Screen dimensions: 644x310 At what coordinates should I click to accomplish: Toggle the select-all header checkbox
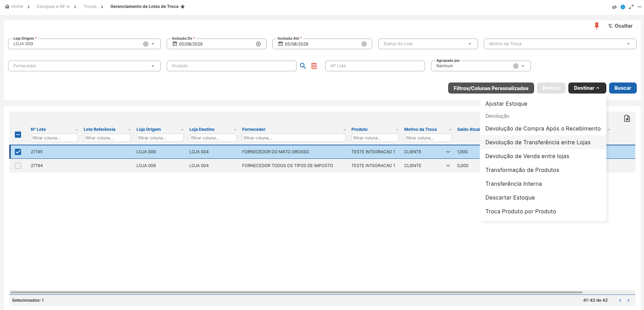(18, 135)
